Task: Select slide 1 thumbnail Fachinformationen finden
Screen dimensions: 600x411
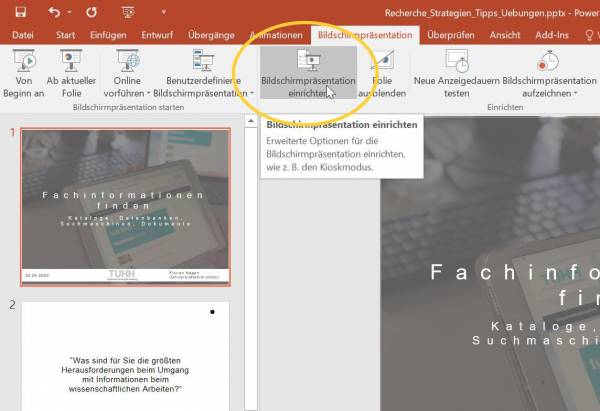Action: click(126, 207)
